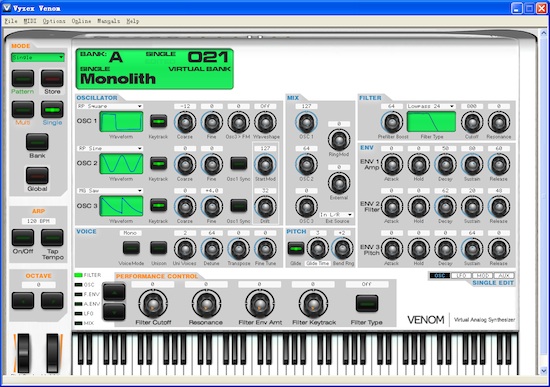550x387 pixels.
Task: Click the 120 BPM tempo field
Action: [x=38, y=221]
